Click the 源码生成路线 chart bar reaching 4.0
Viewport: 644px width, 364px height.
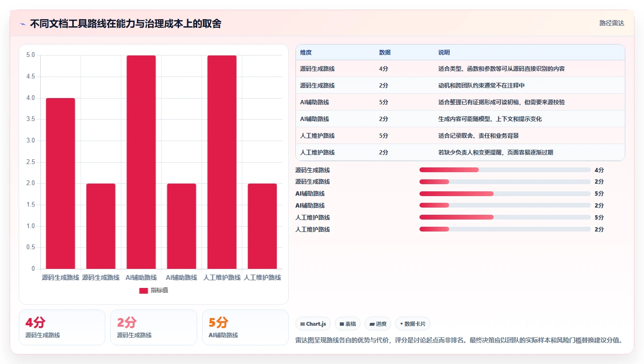(x=60, y=183)
